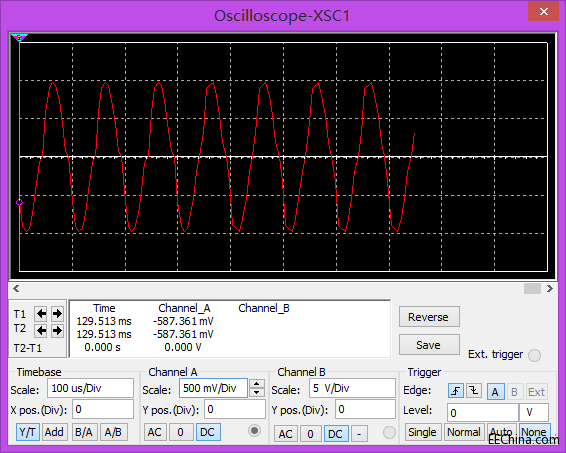The width and height of the screenshot is (566, 453).
Task: Switch timebase to B/A mode
Action: (x=84, y=432)
